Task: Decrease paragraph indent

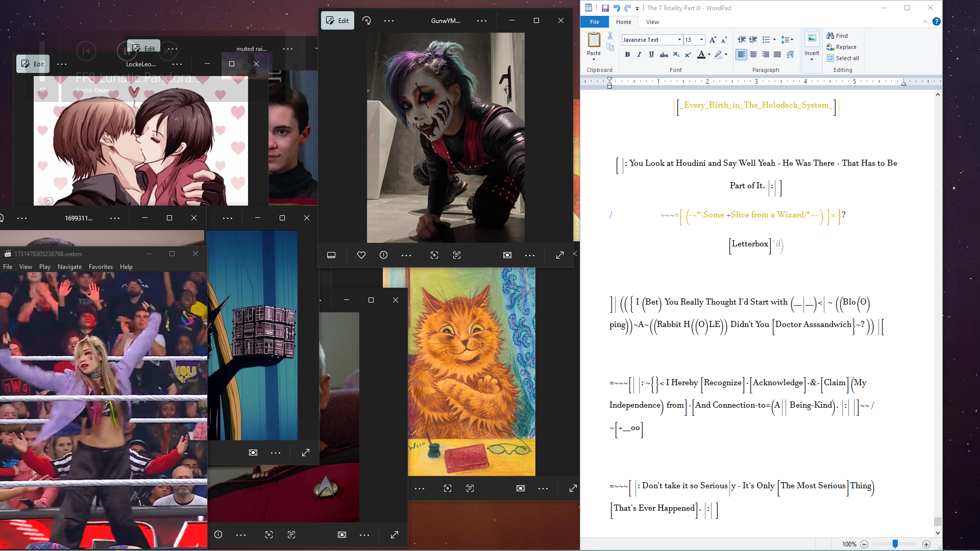Action: point(741,40)
